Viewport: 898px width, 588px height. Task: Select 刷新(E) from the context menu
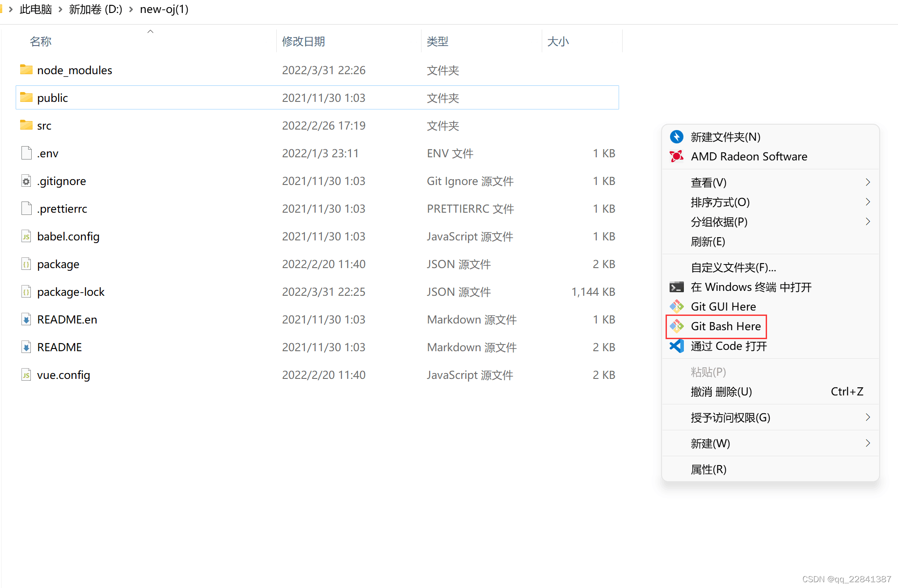[708, 241]
